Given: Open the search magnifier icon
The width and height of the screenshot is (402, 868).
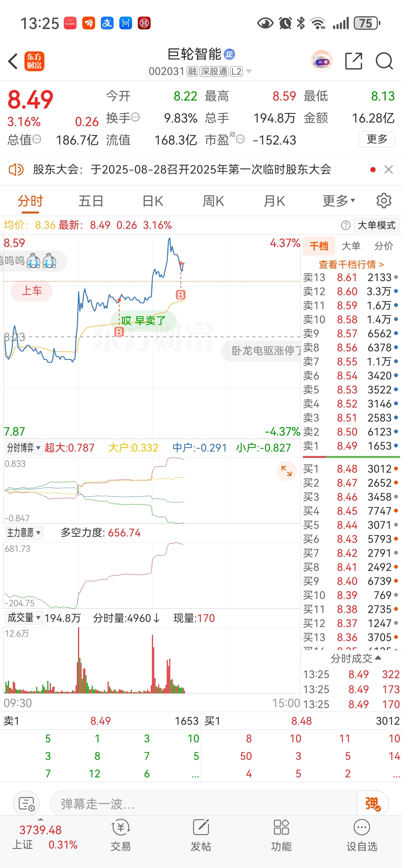Looking at the screenshot, I should 384,61.
